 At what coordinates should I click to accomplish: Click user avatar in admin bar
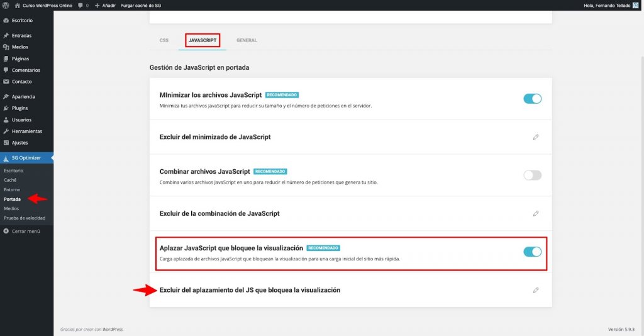(x=636, y=5)
